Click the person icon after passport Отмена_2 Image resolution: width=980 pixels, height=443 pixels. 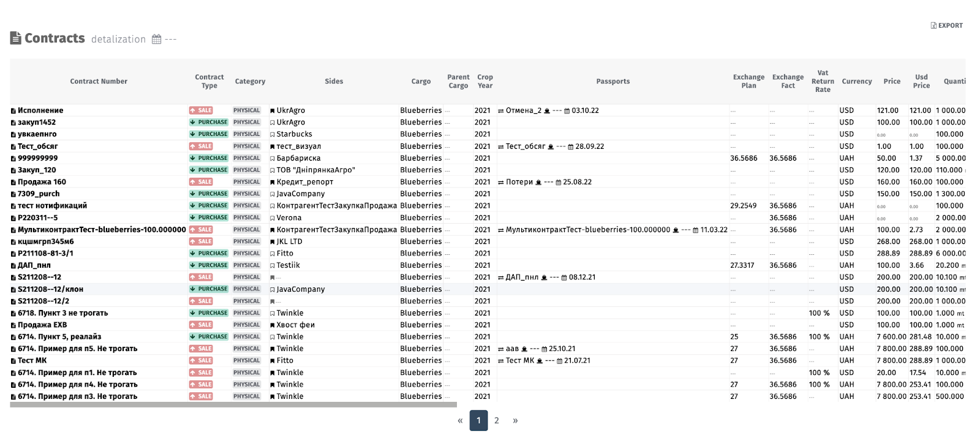pos(547,111)
